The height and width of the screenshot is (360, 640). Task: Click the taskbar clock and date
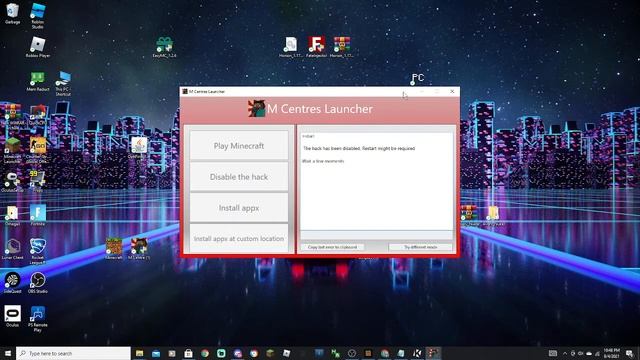coord(611,353)
